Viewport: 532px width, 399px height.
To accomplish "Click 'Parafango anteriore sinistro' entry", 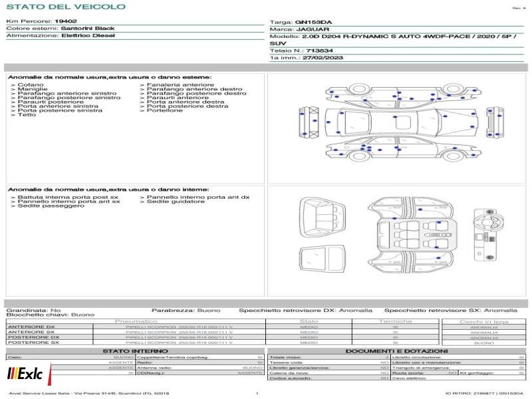I will pos(67,93).
